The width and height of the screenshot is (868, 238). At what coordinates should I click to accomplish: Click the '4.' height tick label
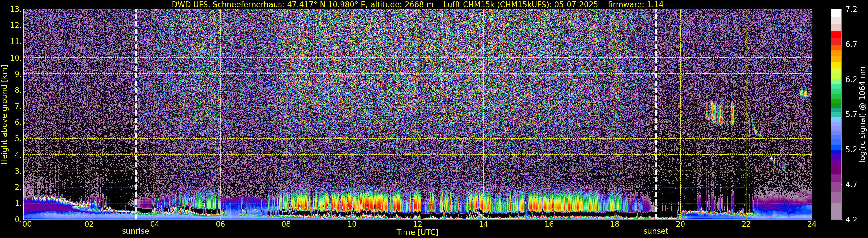pos(18,155)
